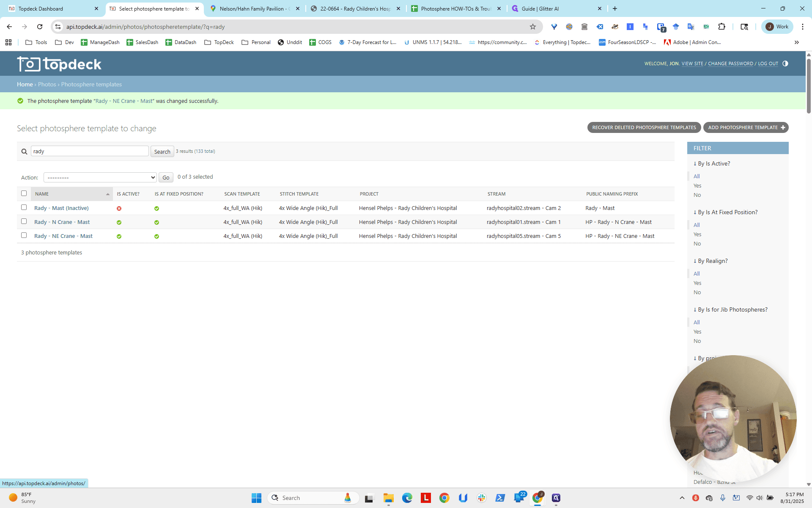Toggle the admin dark/light theme icon
This screenshot has width=812, height=508.
click(785, 63)
